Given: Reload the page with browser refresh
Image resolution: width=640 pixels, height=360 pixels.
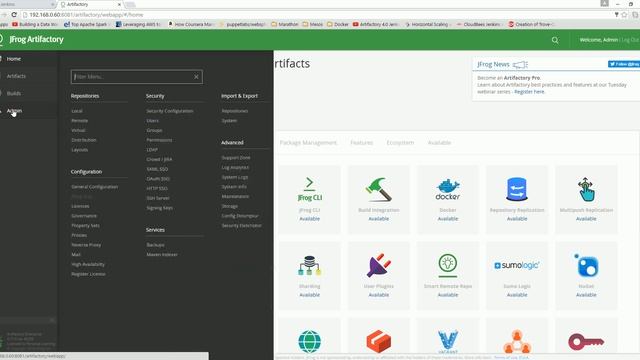Looking at the screenshot, I should click(x=14, y=15).
